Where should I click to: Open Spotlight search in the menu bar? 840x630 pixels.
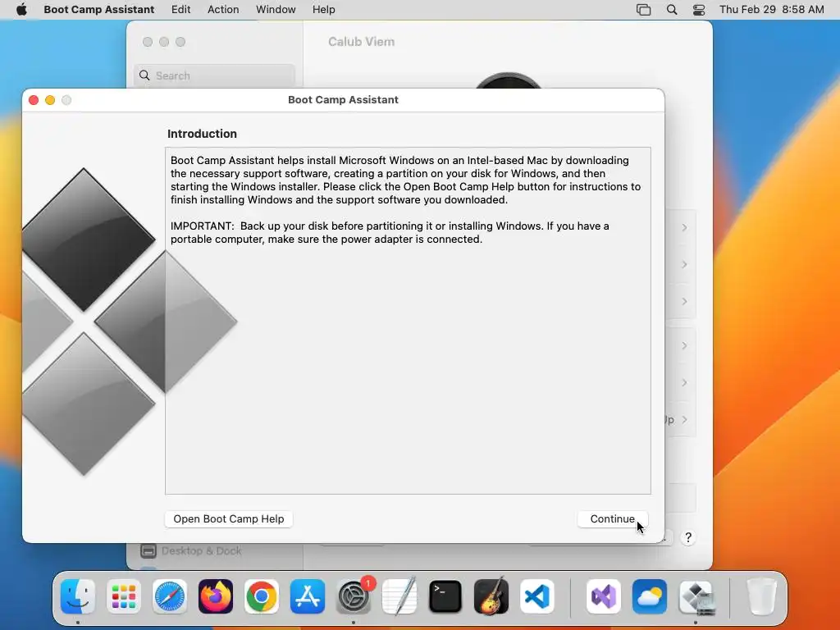pos(672,10)
